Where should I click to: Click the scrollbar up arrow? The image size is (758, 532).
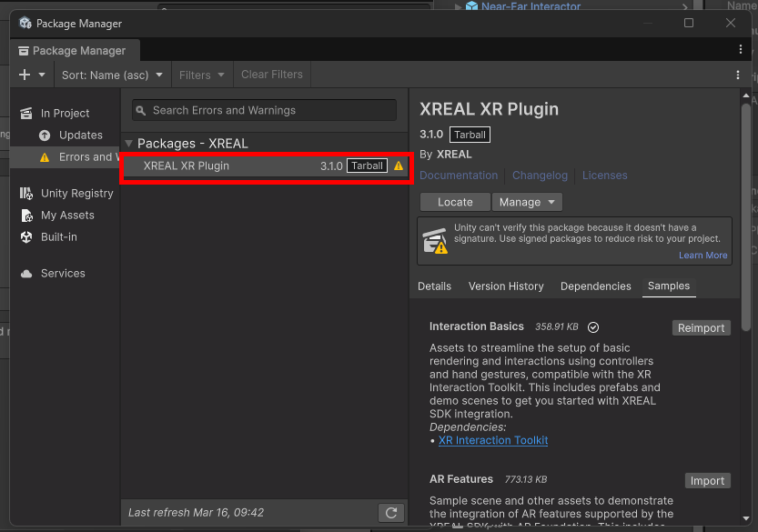(x=746, y=95)
